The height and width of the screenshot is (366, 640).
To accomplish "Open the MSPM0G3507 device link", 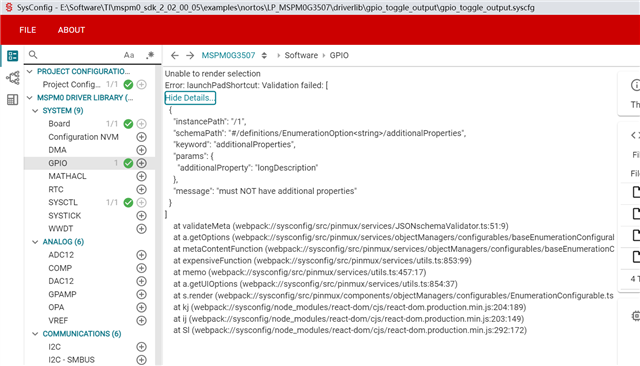I will point(228,55).
